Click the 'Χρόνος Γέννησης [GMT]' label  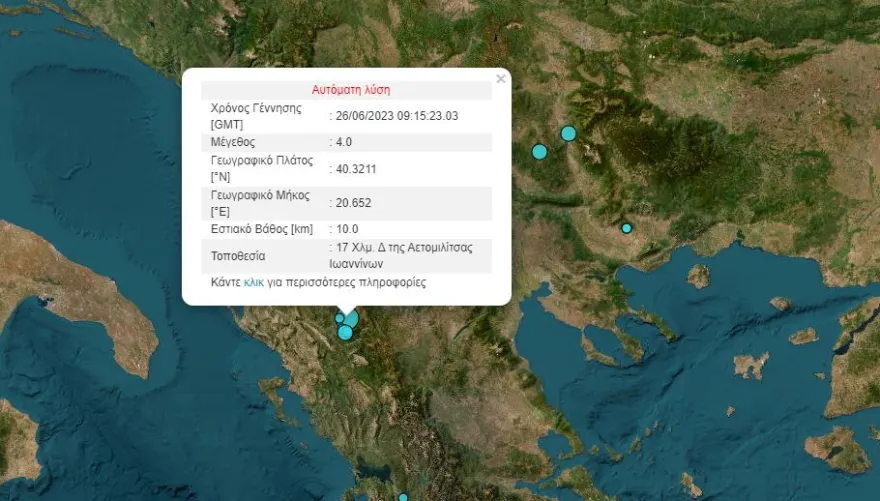click(256, 116)
